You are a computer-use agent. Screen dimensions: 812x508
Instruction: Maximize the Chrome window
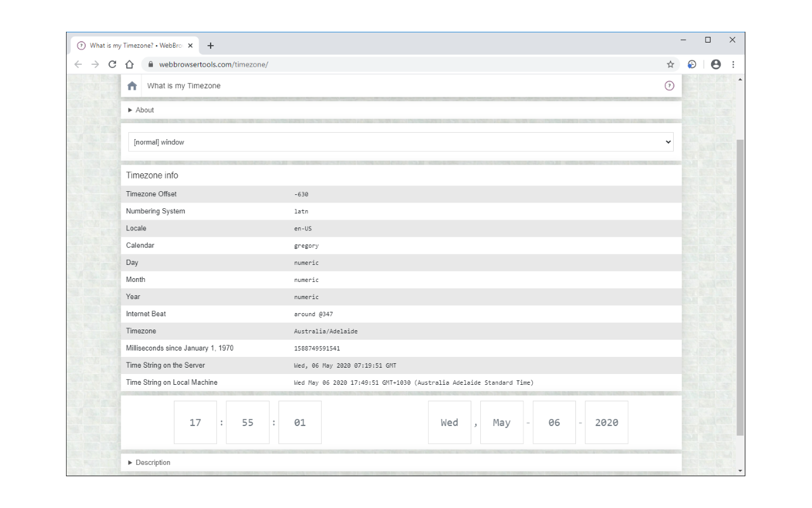(x=708, y=40)
